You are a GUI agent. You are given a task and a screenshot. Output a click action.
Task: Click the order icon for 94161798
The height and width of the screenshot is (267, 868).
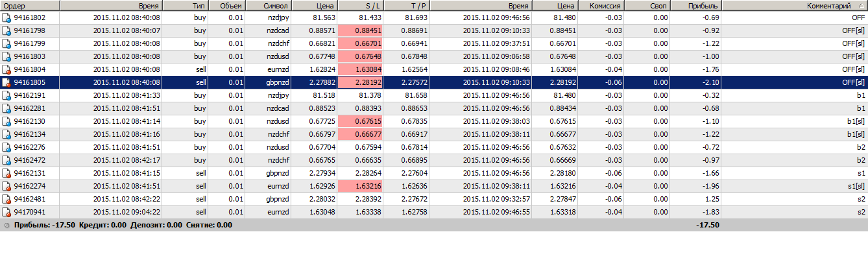coord(6,30)
